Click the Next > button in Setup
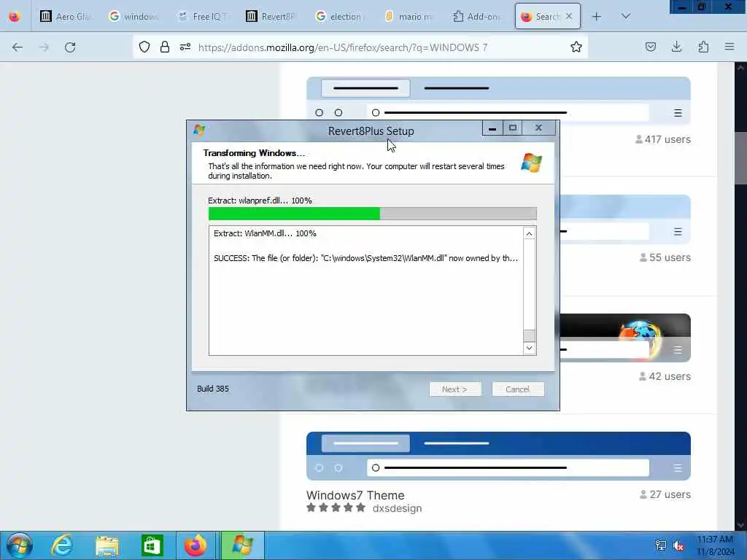Screen dimensions: 747x560 (455, 389)
